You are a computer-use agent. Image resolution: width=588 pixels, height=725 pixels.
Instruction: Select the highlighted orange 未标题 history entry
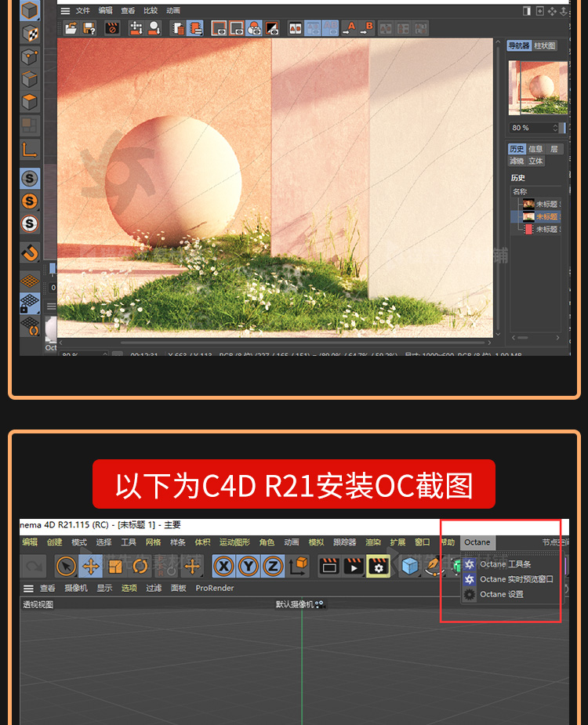tap(537, 216)
